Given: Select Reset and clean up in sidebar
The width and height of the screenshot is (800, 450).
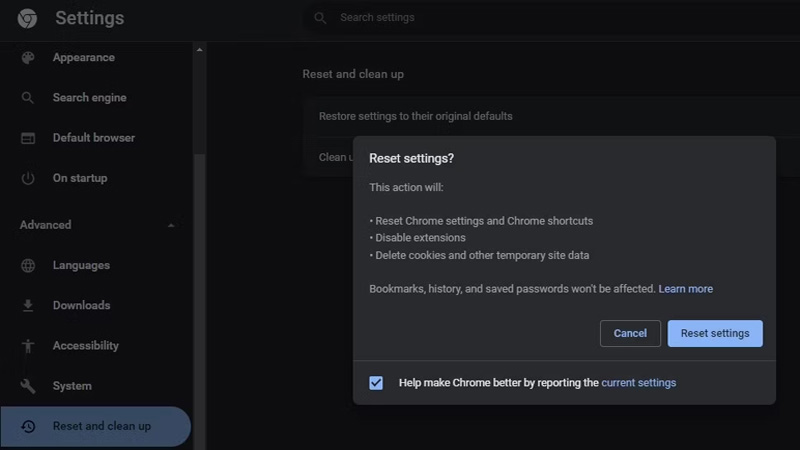Looking at the screenshot, I should click(x=96, y=426).
